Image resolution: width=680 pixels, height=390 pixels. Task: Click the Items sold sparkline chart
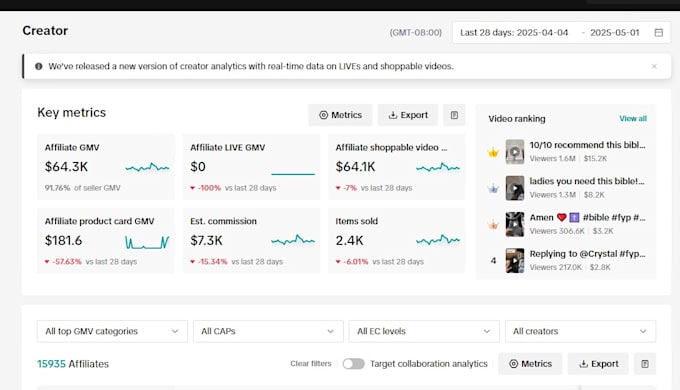point(438,240)
